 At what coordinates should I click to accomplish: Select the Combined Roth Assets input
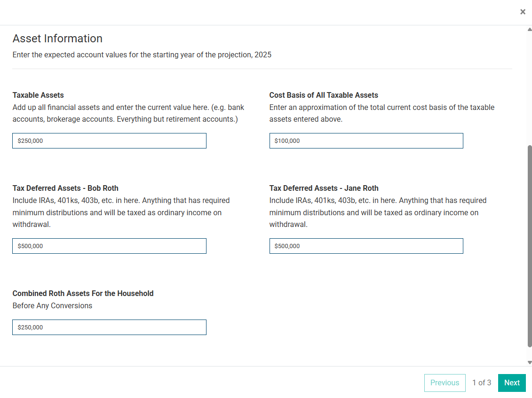click(x=109, y=327)
